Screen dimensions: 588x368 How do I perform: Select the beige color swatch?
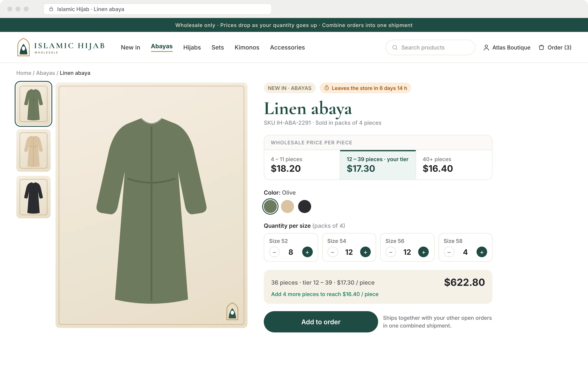click(287, 206)
